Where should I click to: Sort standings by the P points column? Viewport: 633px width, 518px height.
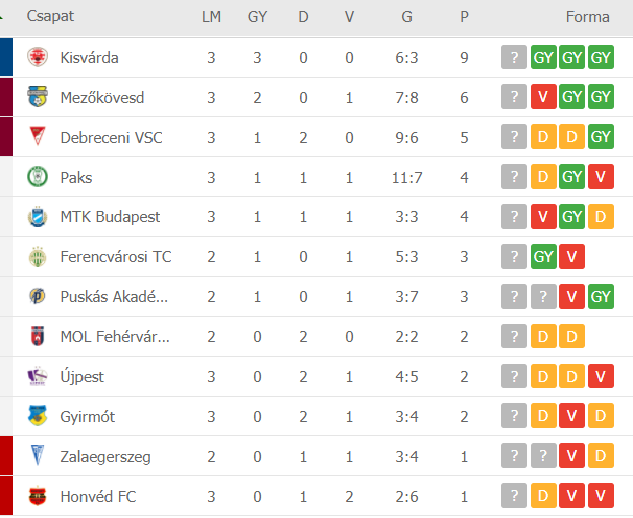click(x=464, y=17)
